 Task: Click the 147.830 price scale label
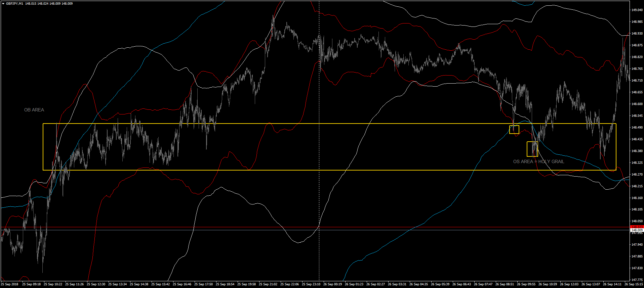click(x=637, y=268)
